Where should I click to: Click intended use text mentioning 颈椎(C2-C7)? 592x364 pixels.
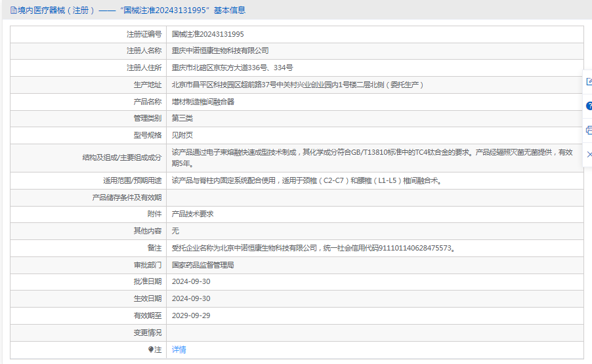pyautogui.click(x=307, y=180)
